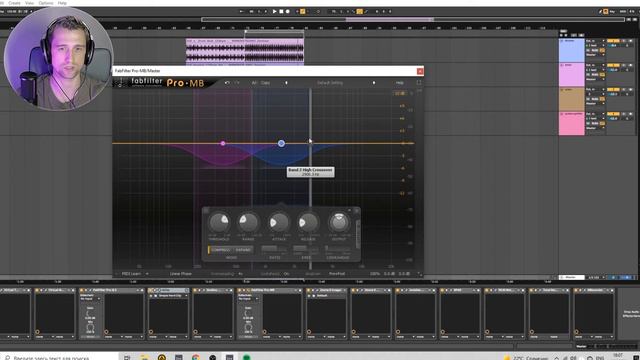The height and width of the screenshot is (360, 640).
Task: Open the Options menu
Action: [46, 3]
